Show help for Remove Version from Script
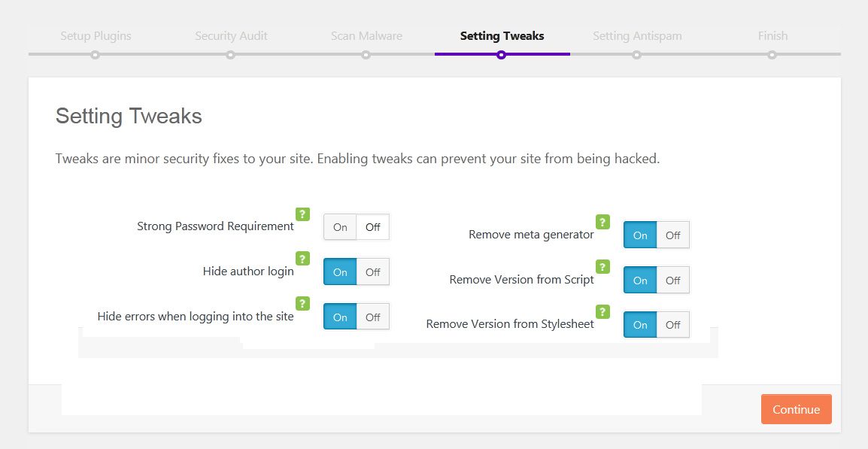 pos(602,267)
